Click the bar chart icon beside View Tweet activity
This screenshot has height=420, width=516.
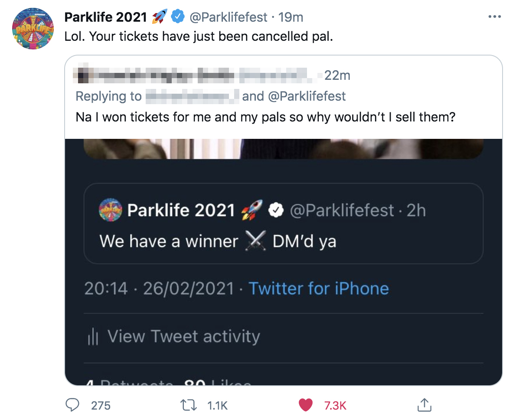[x=93, y=336]
